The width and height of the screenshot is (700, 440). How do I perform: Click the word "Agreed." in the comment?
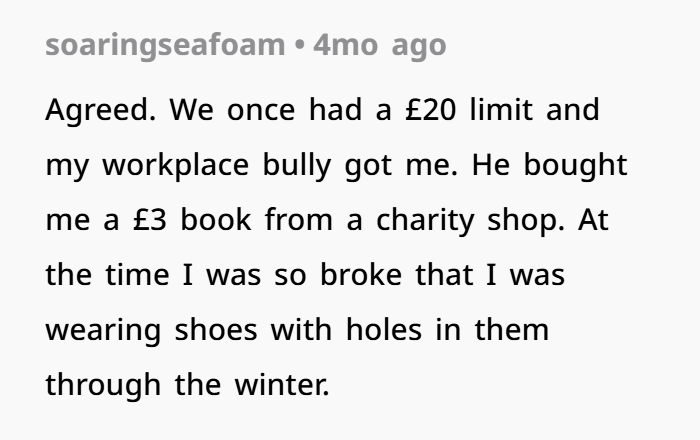(98, 109)
